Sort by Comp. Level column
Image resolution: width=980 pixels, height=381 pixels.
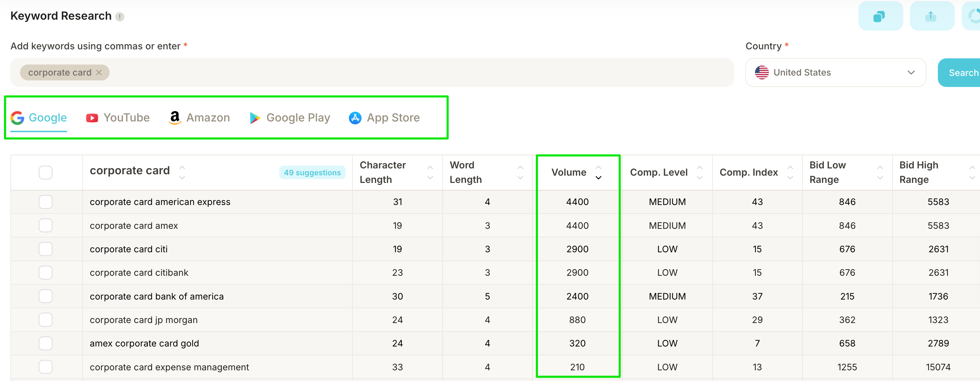click(700, 173)
